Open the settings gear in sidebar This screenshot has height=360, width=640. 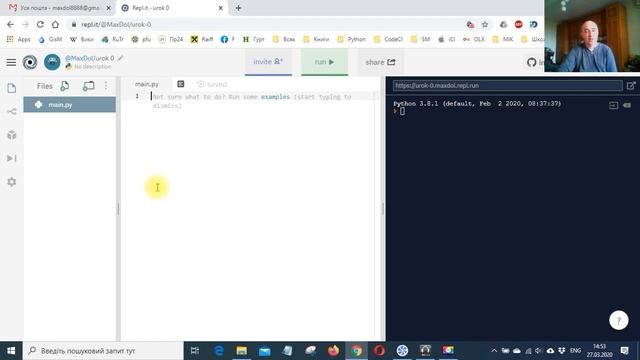click(x=11, y=182)
